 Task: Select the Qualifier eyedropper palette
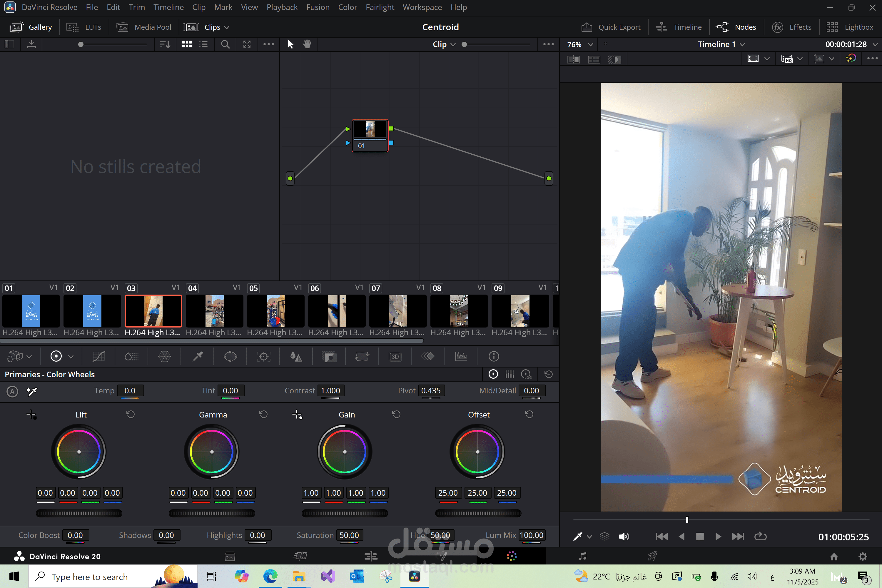tap(198, 356)
